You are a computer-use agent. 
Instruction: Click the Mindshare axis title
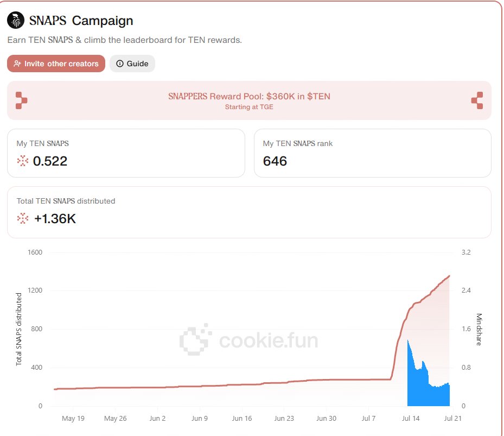(x=479, y=330)
